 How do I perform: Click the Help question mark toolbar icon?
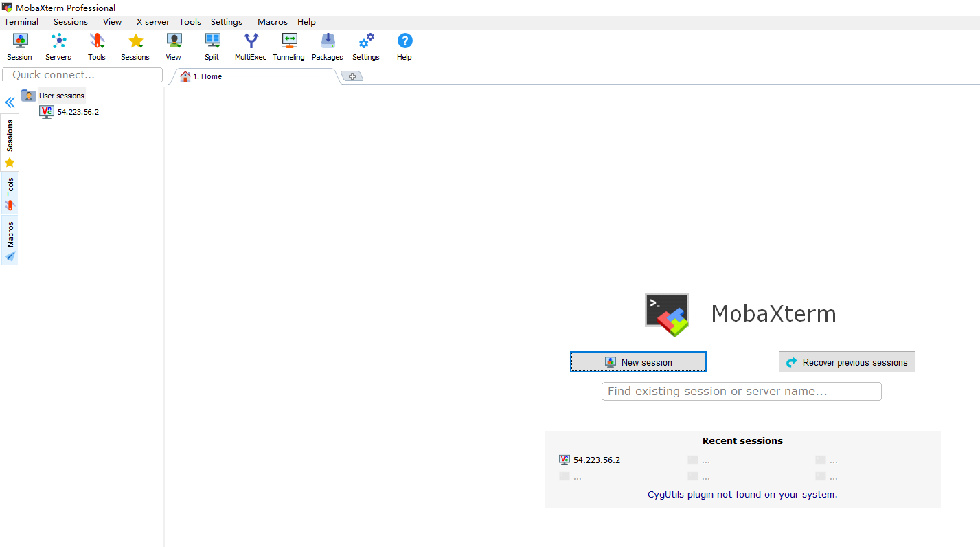point(404,47)
